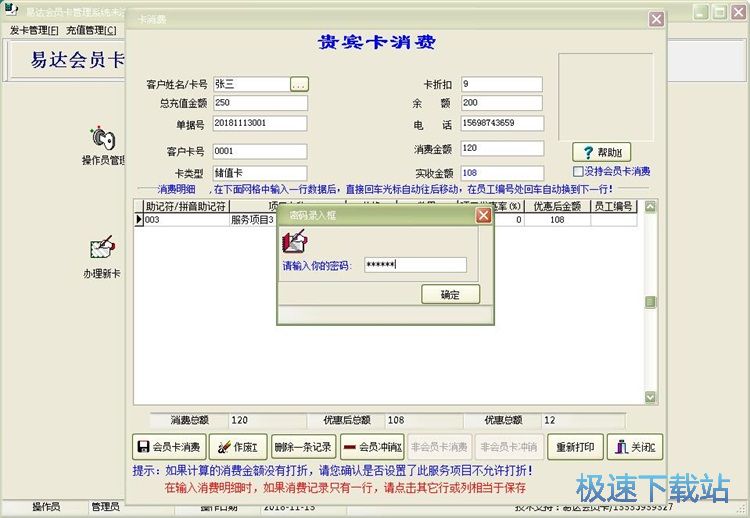Click the row selector arrow for row 003
Image resolution: width=750 pixels, height=518 pixels.
tap(139, 220)
